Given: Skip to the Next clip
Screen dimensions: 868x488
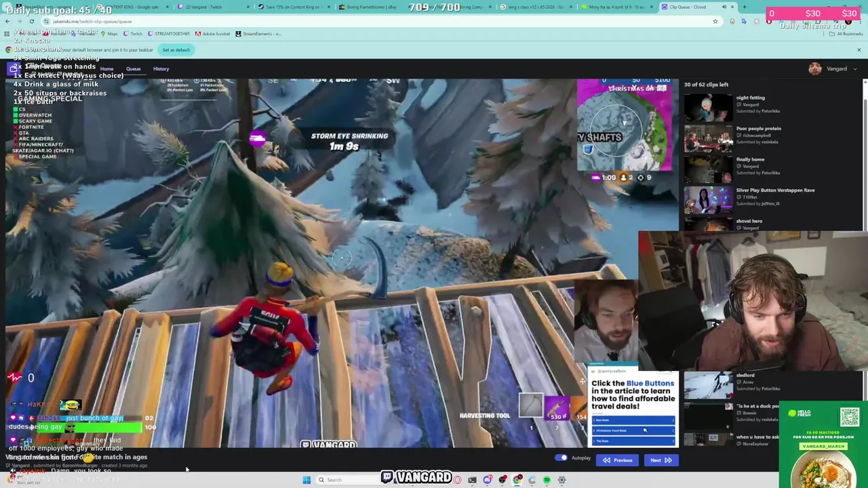Looking at the screenshot, I should [661, 460].
